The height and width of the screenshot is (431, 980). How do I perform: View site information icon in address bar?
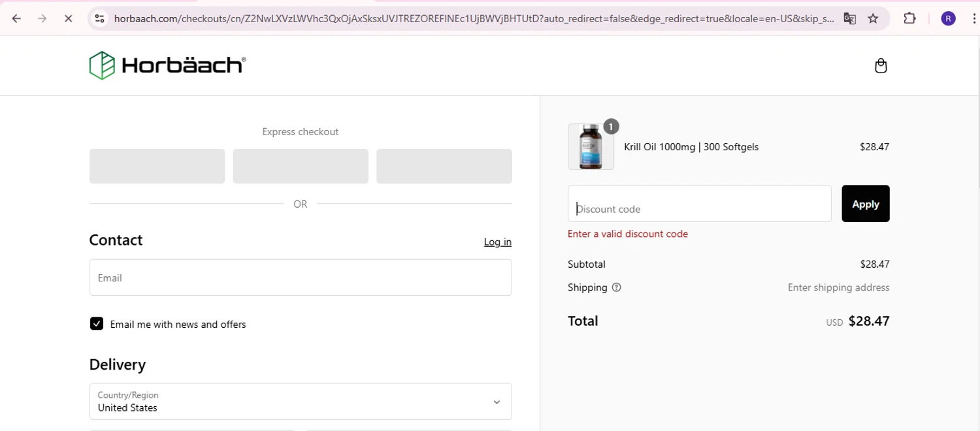[x=99, y=18]
